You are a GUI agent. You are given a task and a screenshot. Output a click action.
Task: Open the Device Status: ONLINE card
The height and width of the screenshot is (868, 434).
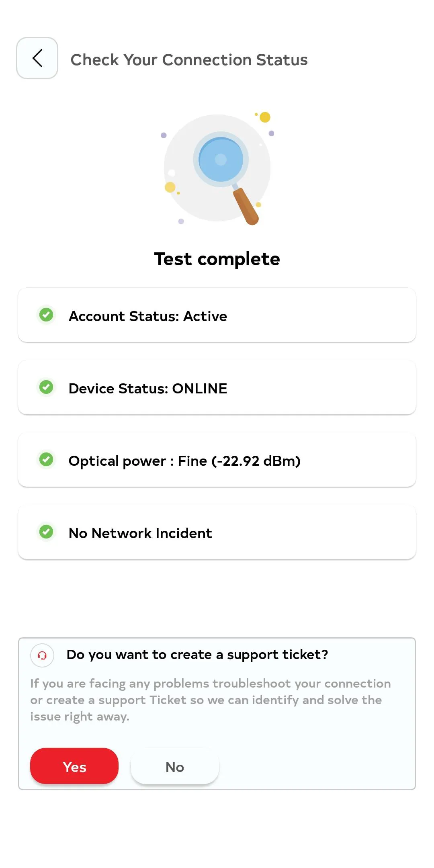[x=217, y=387]
